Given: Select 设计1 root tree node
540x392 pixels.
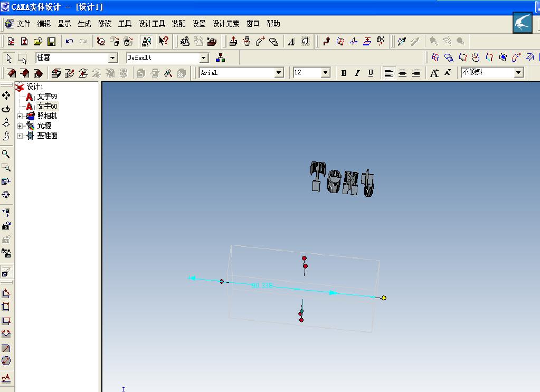Looking at the screenshot, I should click(35, 87).
